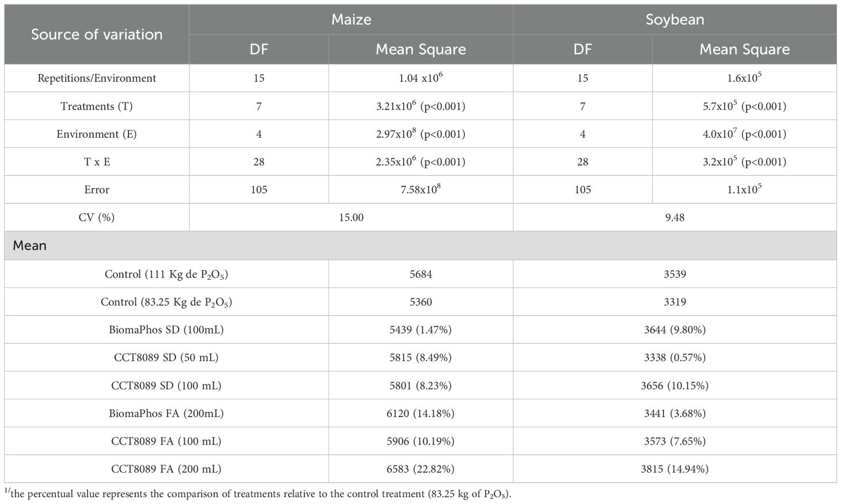Select the Environment (E) row label
The image size is (841, 504).
tap(97, 134)
